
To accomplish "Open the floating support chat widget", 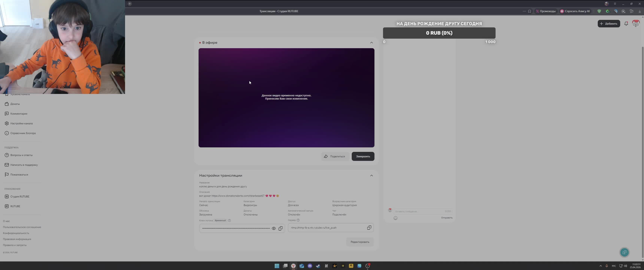I will coord(624,252).
